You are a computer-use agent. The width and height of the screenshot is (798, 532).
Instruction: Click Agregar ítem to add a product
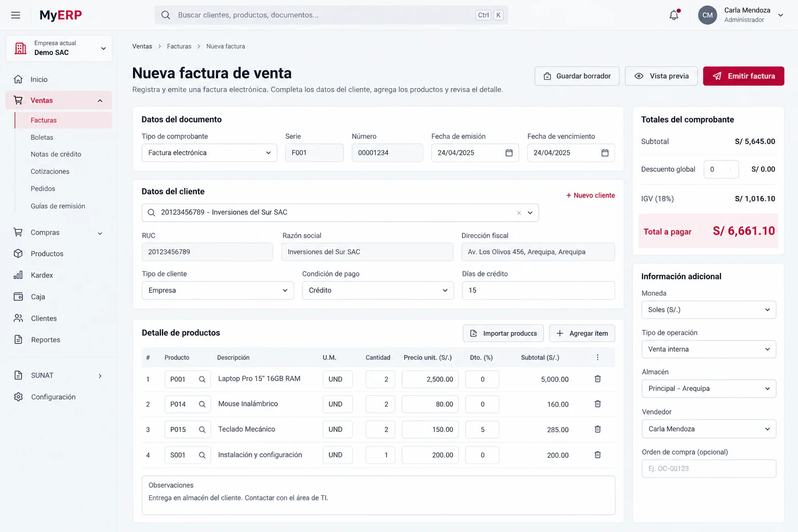[x=582, y=334]
